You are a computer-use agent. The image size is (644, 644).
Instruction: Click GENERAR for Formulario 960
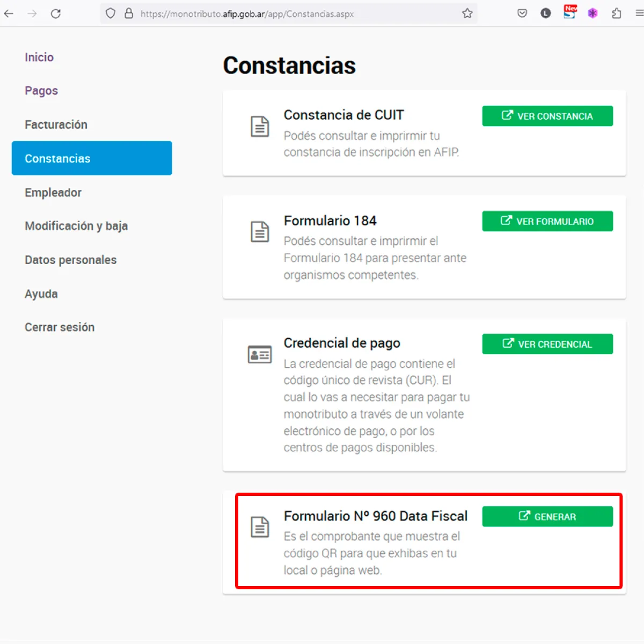[547, 516]
